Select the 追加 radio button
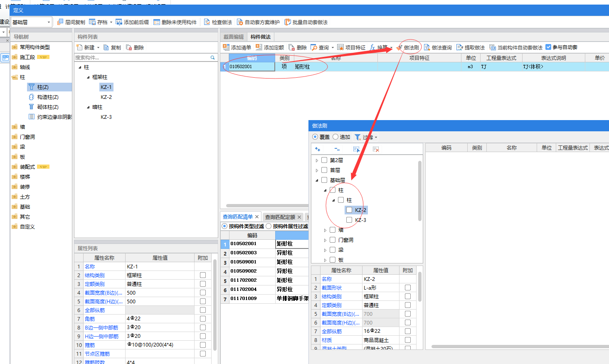Viewport: 609px width, 364px height. click(335, 137)
